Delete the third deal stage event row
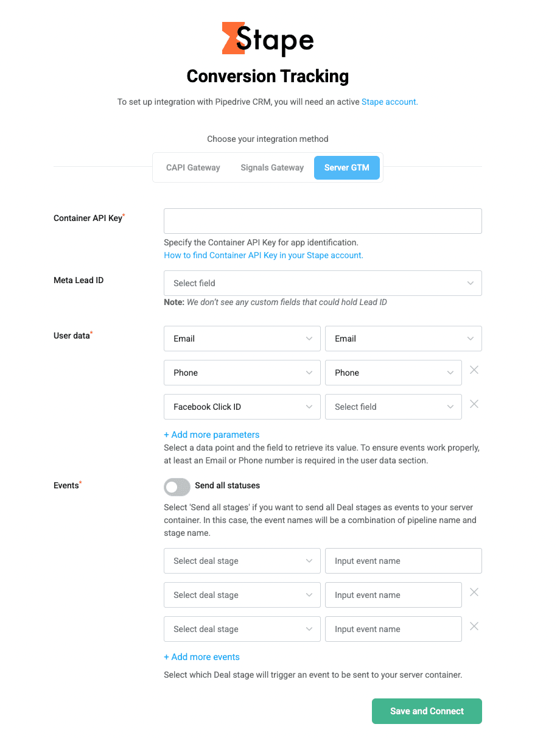Screen dimensions: 560x738 (x=474, y=627)
